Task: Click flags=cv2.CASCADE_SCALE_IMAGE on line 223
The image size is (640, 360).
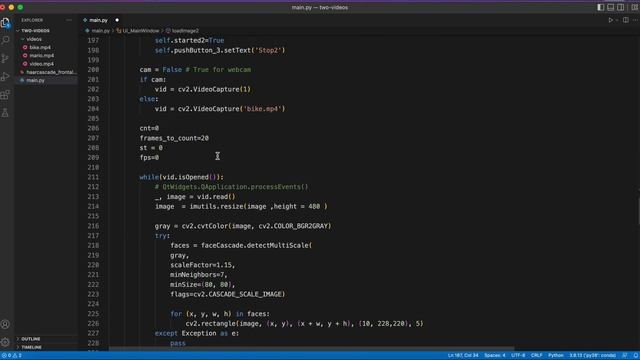Action: 227,294
